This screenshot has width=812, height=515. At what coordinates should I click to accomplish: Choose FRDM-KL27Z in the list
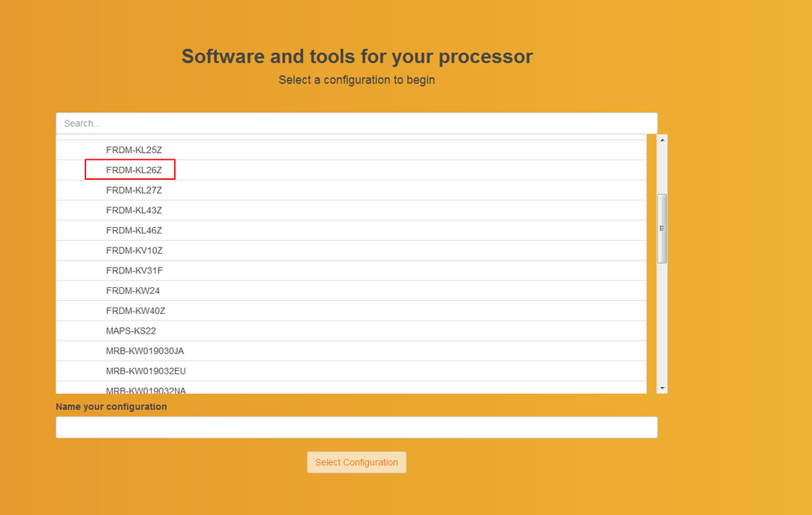click(x=351, y=190)
